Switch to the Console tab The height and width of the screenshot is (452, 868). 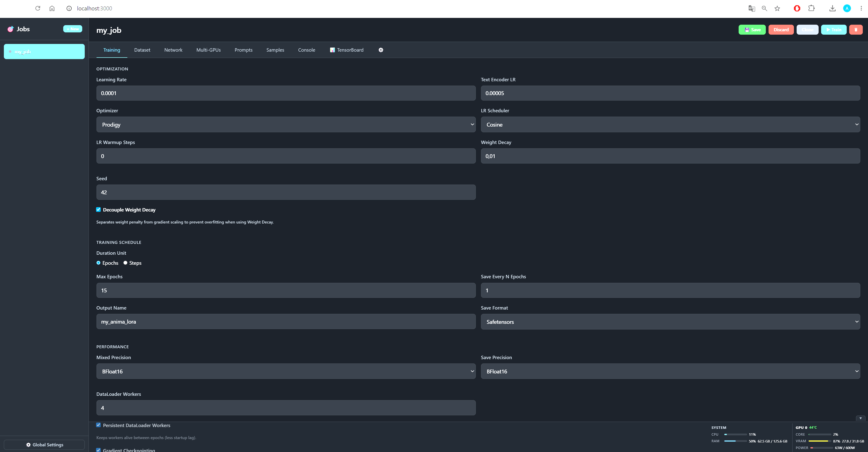point(307,50)
